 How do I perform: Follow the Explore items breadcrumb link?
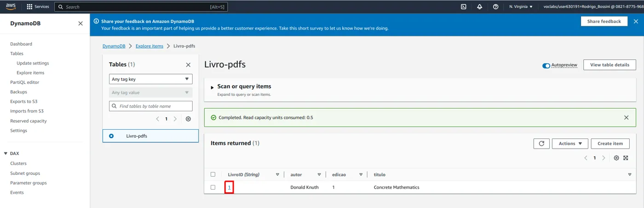(149, 46)
